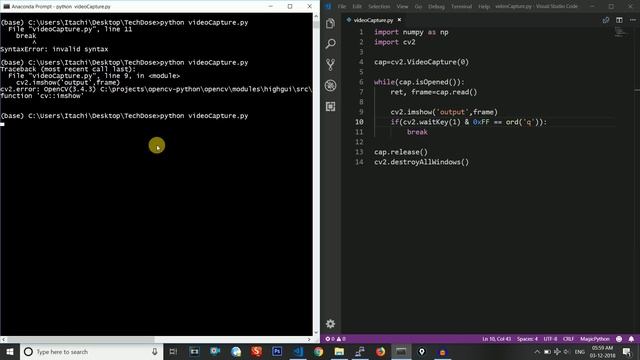Screen dimensions: 640x360
Task: Open File Explorer from the taskbar
Action: tap(339, 351)
